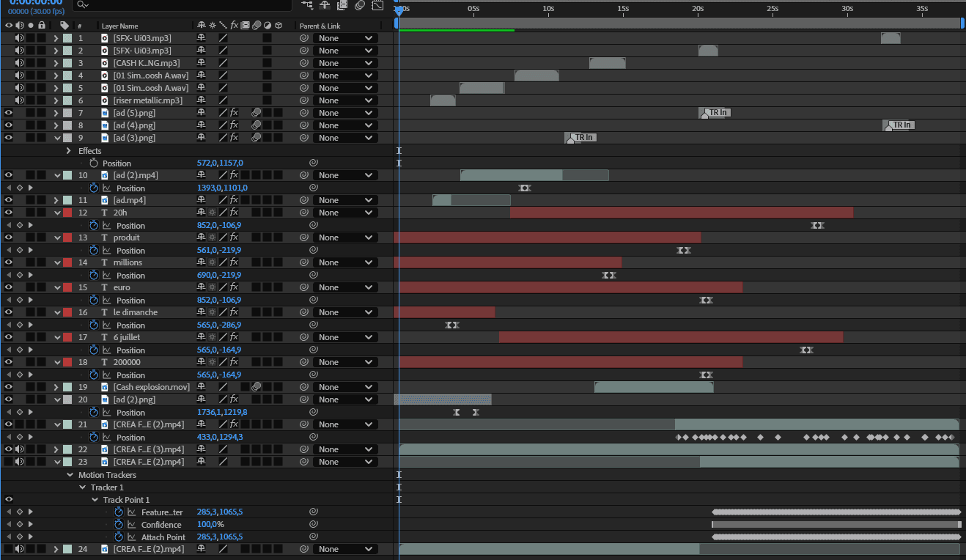Expand layer 7 [ad (5).png] properties
966x560 pixels.
pyautogui.click(x=56, y=113)
